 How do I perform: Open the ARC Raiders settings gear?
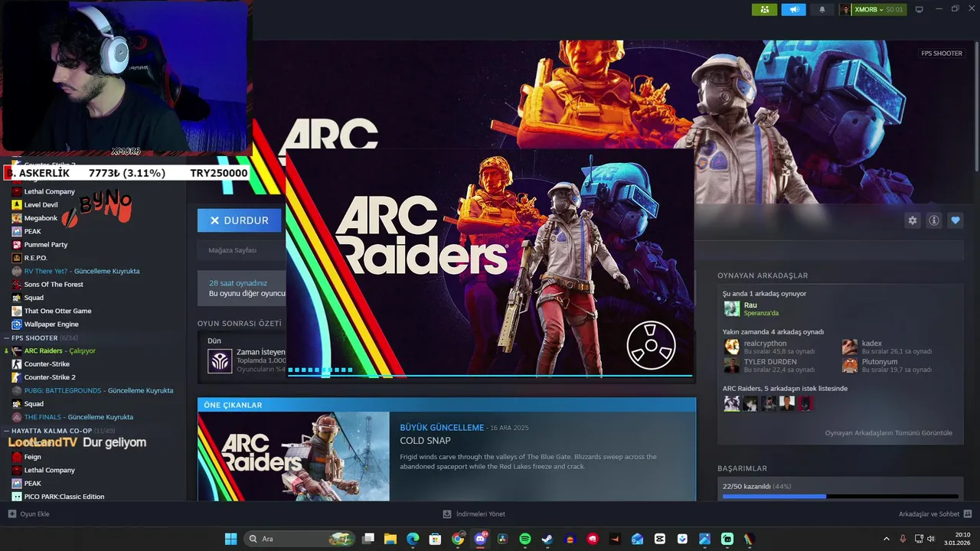click(912, 220)
